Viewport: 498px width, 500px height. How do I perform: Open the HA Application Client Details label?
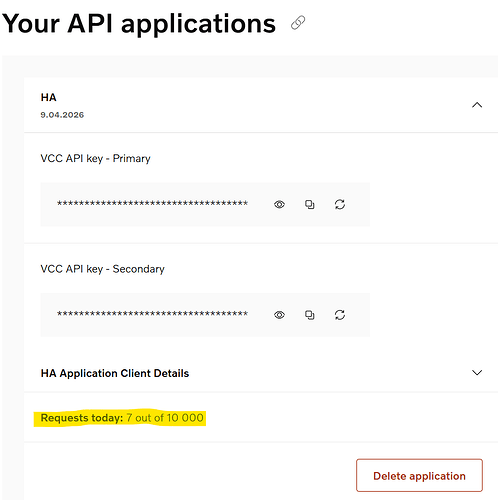coord(115,373)
